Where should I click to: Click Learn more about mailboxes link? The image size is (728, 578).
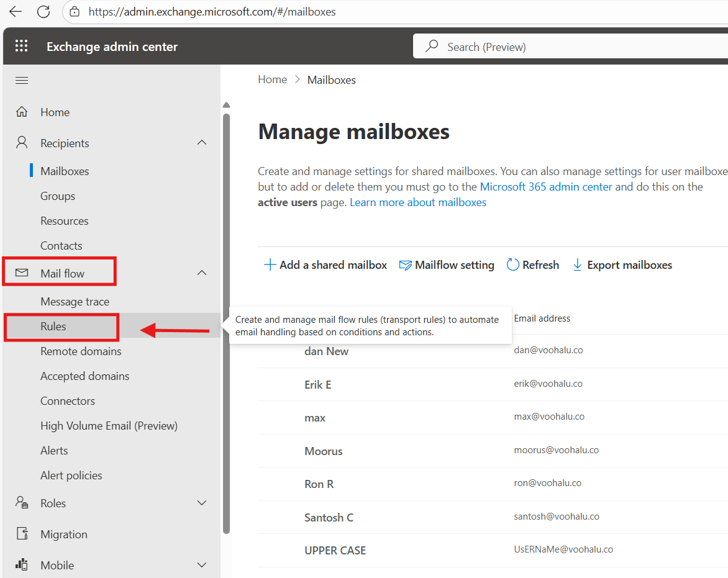tap(418, 202)
